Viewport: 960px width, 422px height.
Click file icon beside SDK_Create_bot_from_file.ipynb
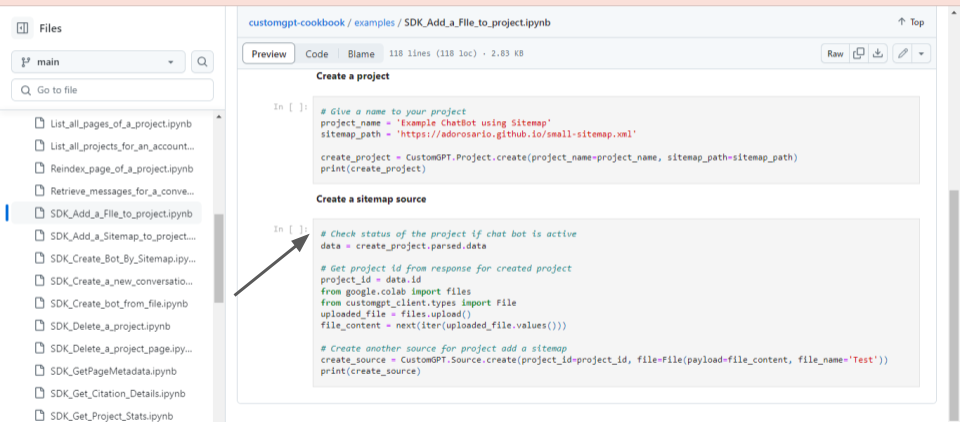[40, 304]
